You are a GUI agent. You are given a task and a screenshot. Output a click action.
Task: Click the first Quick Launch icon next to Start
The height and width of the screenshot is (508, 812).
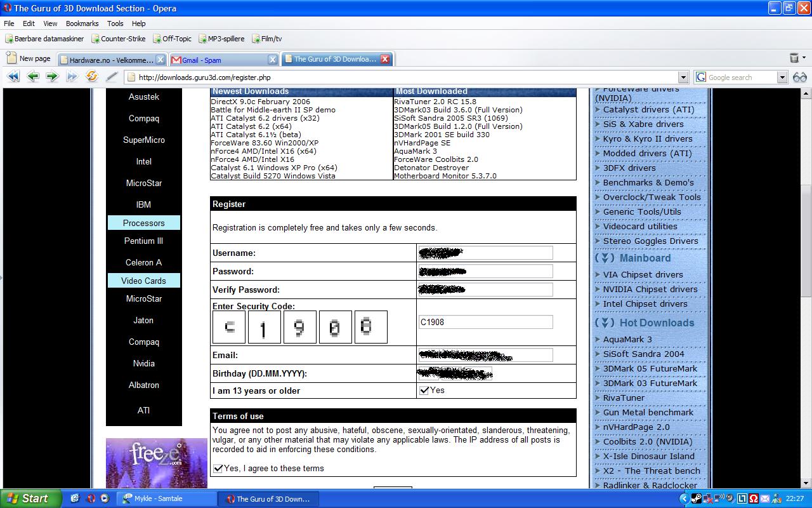tap(75, 498)
